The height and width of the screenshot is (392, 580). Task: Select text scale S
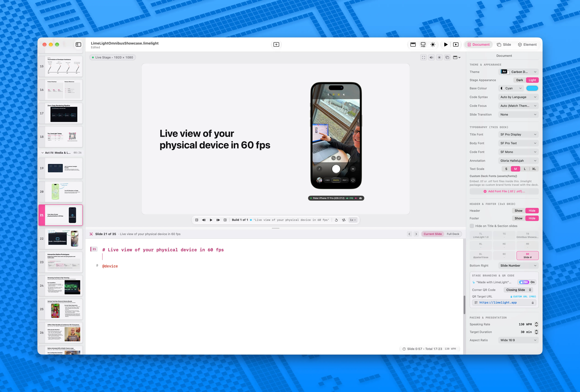506,169
